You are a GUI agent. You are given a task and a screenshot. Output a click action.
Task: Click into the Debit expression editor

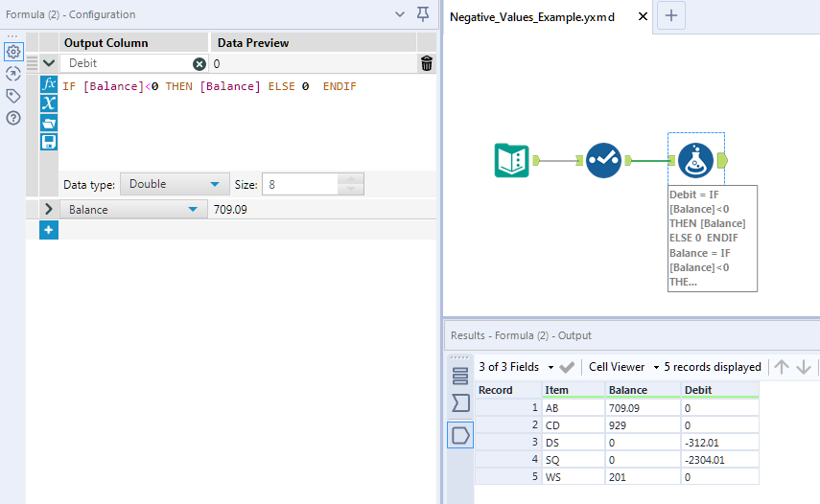click(x=246, y=123)
